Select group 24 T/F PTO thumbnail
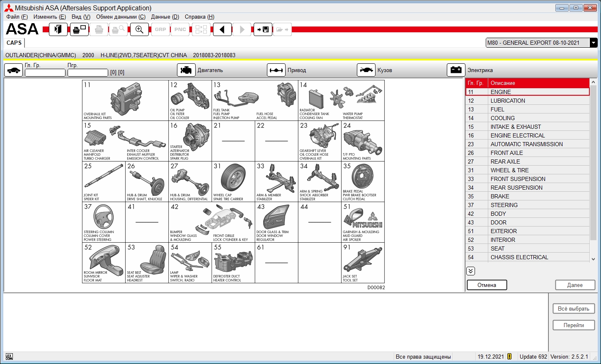 (x=363, y=141)
